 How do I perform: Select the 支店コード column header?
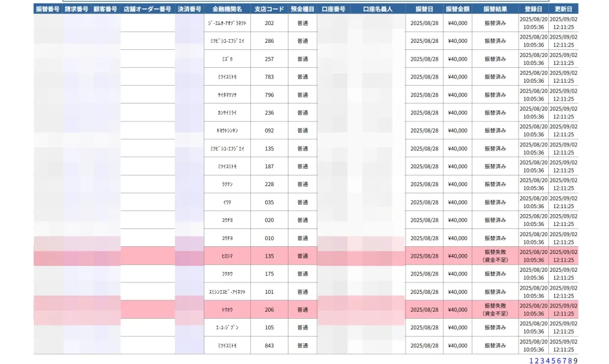pyautogui.click(x=269, y=9)
